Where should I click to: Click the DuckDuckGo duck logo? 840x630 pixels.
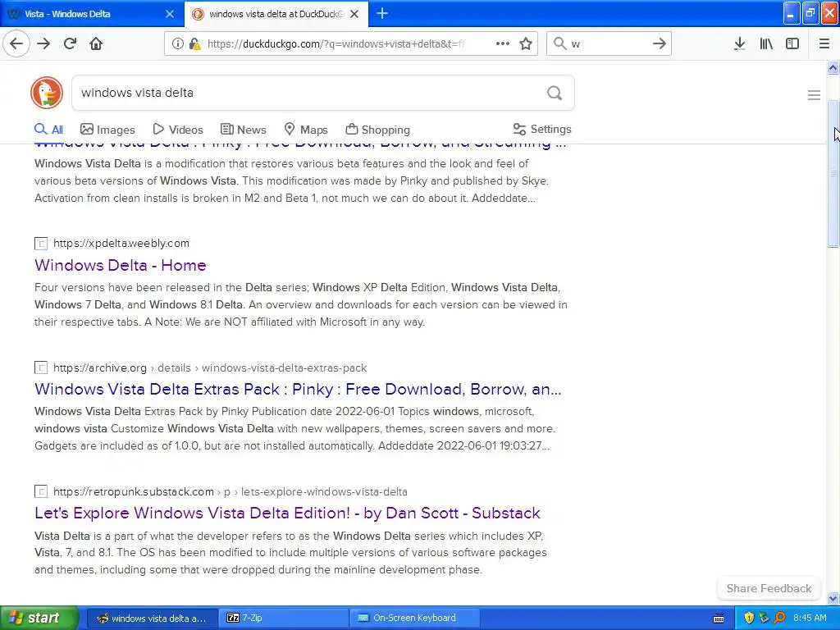point(47,93)
